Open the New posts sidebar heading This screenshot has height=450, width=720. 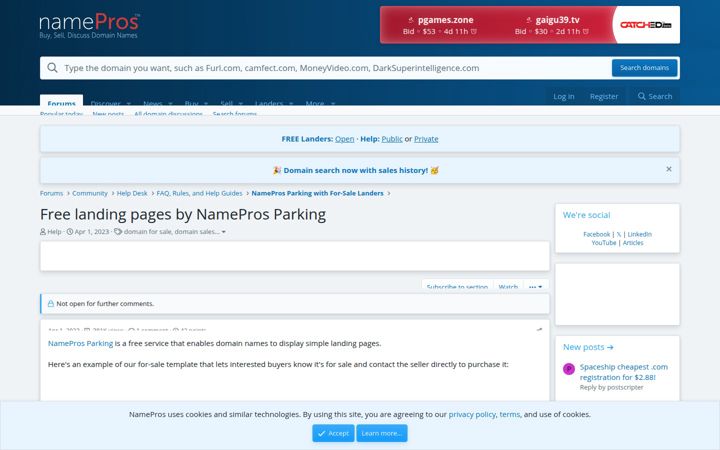pos(588,347)
